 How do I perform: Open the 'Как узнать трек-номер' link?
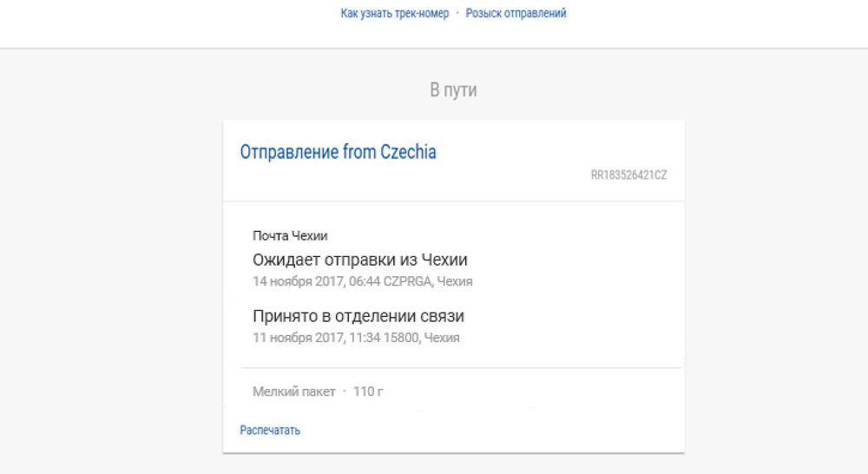coord(395,13)
